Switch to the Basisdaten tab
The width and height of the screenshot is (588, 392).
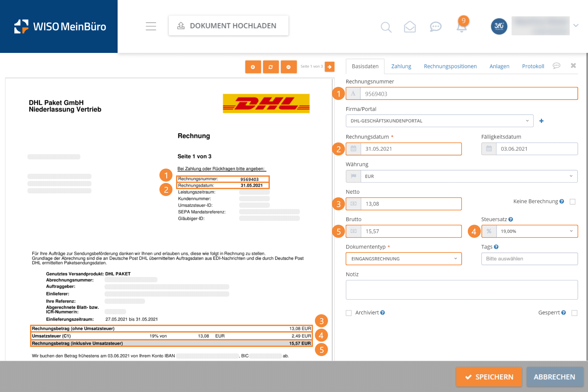click(365, 66)
